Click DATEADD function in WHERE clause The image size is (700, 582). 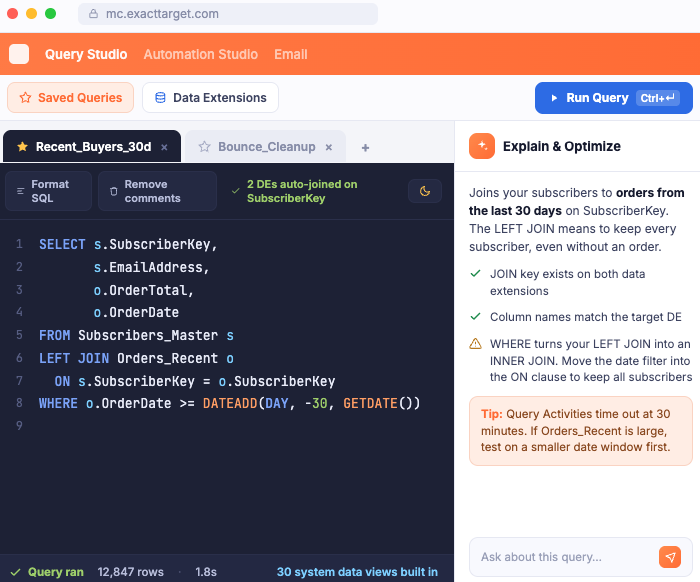pyautogui.click(x=230, y=403)
